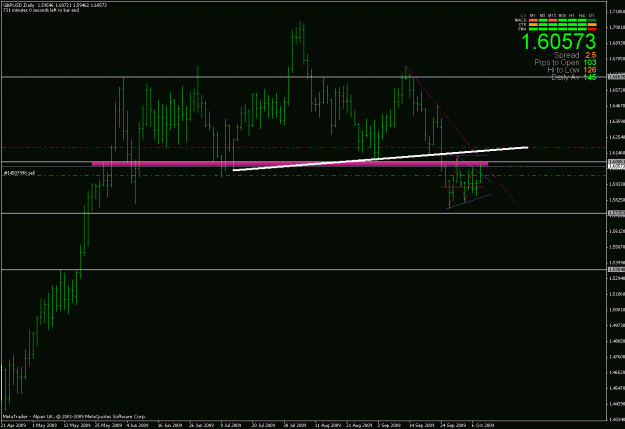Click the 20 Jul 2009 date label
625x429 pixels.
[263, 425]
